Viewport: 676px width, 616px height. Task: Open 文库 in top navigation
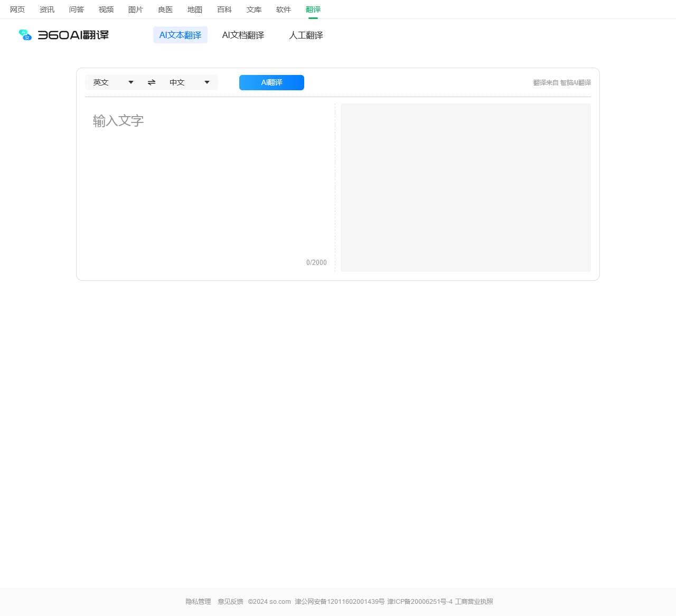254,10
